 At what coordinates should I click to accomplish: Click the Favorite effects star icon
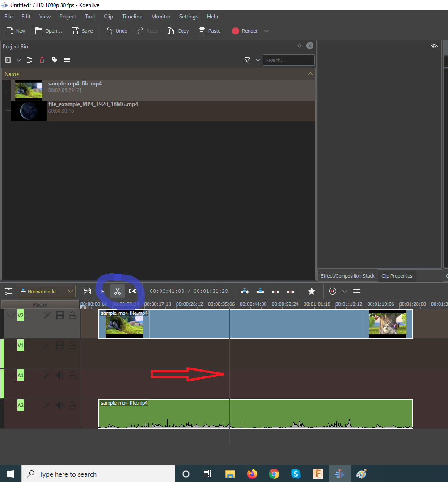(312, 292)
